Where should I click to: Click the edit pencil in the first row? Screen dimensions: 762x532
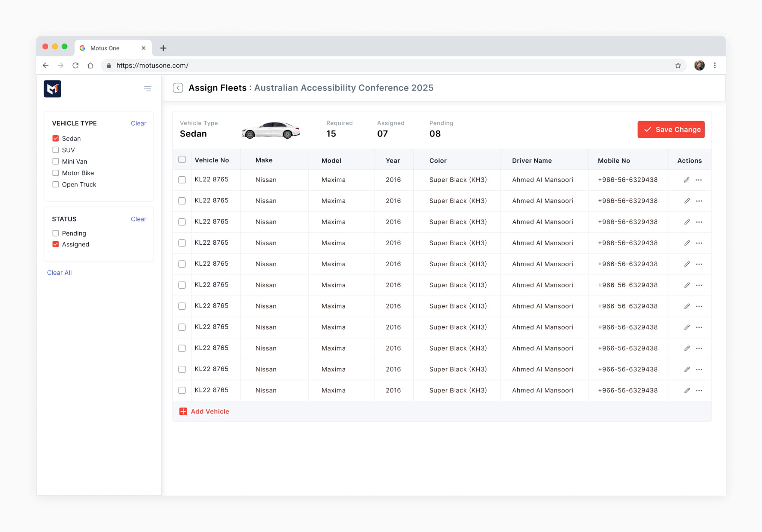(x=687, y=180)
